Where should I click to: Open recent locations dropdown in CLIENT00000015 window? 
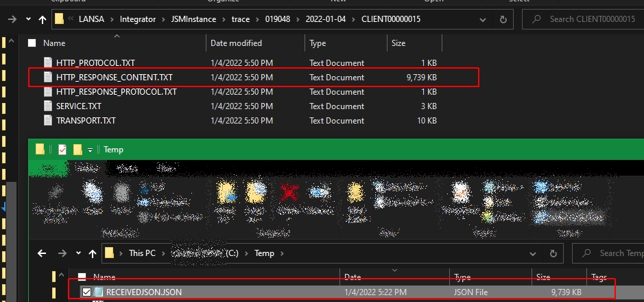28,19
